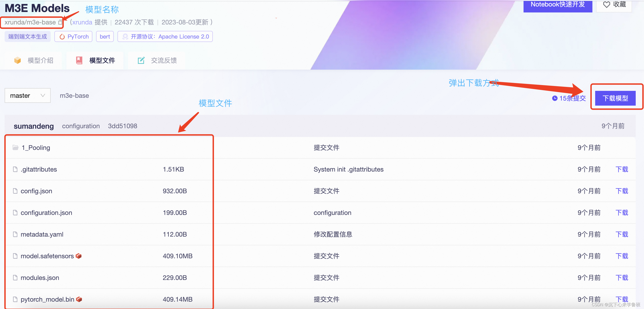Click the 下载模型 button
The image size is (644, 309).
(x=615, y=98)
